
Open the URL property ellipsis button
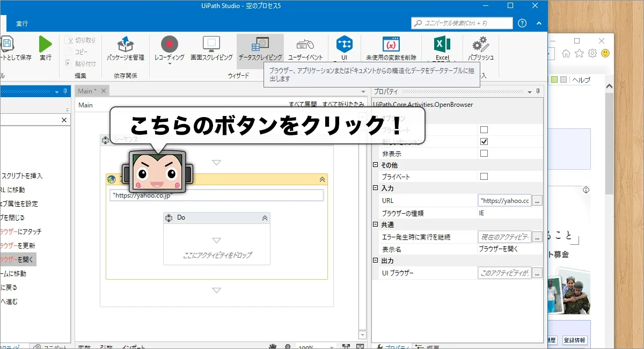538,201
